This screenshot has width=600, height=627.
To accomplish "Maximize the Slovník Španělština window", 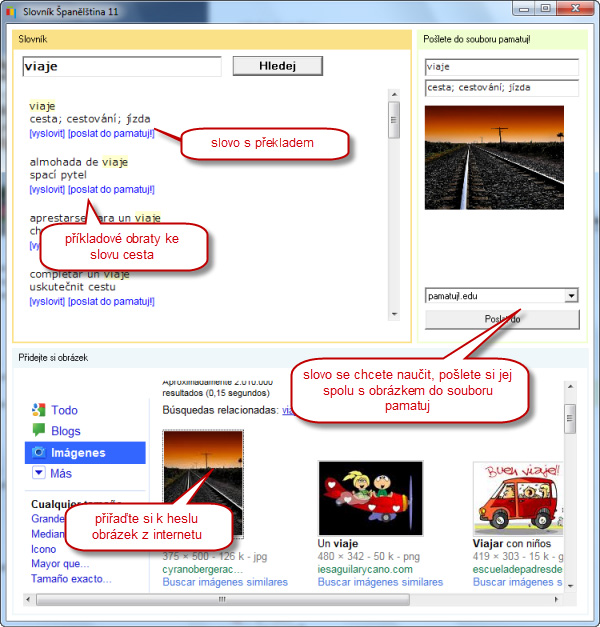I will click(x=546, y=8).
